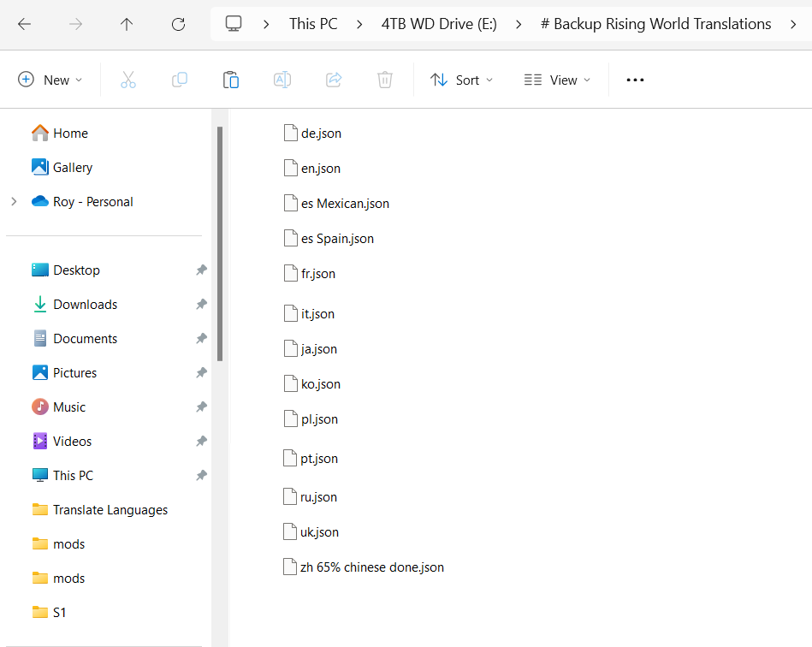Viewport: 812px width, 647px height.
Task: Refresh the current folder view
Action: [x=178, y=24]
